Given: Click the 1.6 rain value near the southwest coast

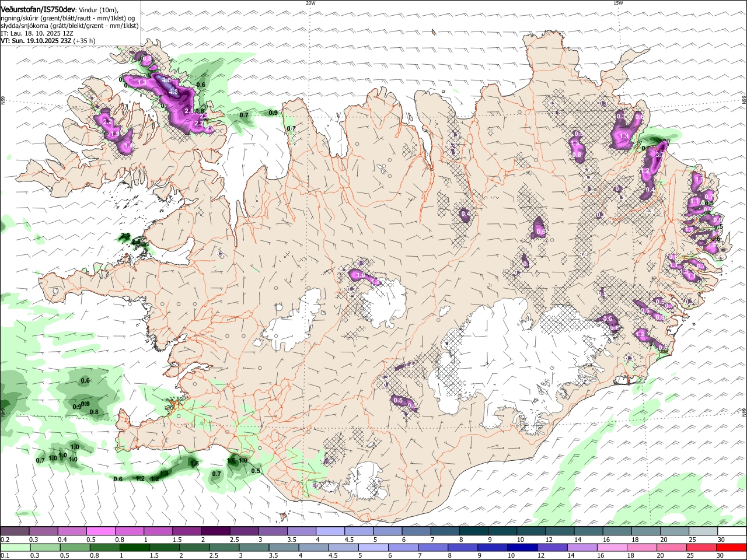Looking at the screenshot, I should [x=231, y=461].
